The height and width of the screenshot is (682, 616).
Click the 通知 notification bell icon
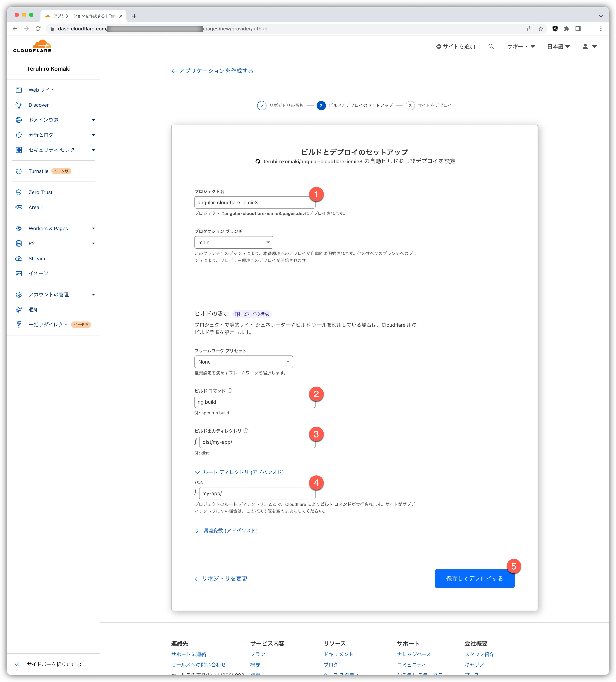19,309
